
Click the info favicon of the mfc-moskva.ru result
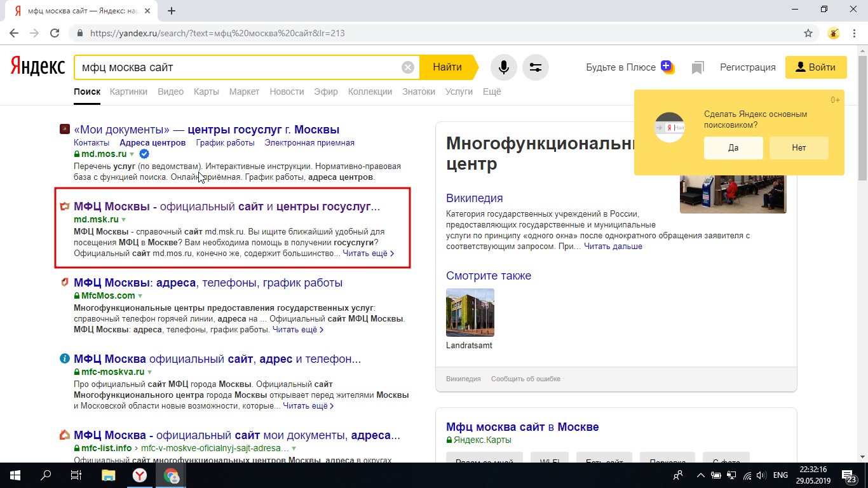point(64,359)
